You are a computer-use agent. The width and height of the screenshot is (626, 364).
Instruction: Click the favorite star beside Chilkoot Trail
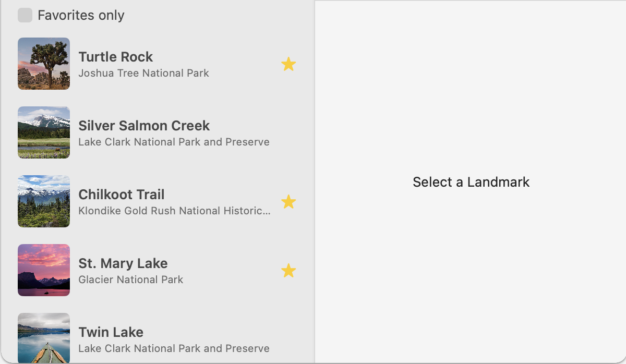[x=289, y=201]
